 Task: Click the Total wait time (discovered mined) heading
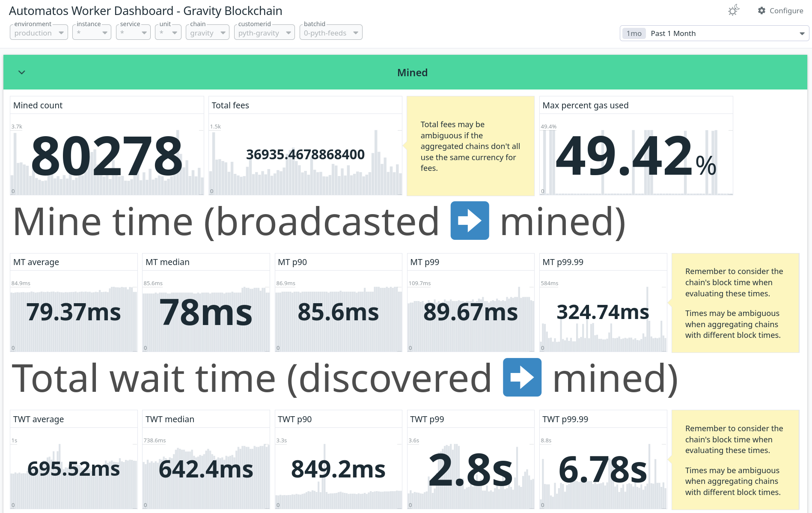345,378
